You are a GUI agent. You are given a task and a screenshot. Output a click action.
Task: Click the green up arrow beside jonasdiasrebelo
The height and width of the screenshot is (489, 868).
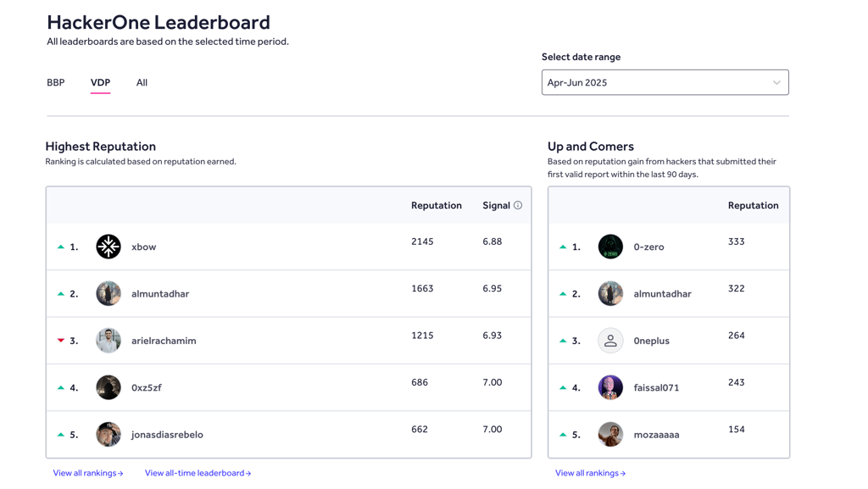(x=61, y=435)
